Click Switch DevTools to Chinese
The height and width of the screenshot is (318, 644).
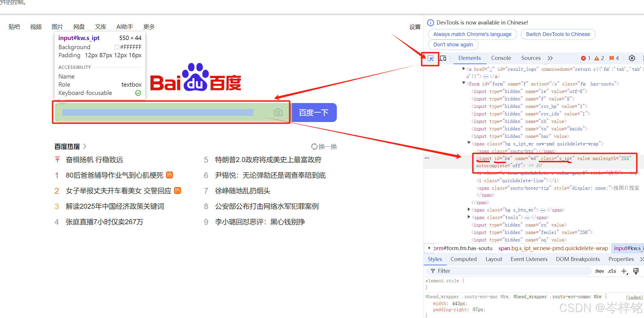tap(558, 34)
